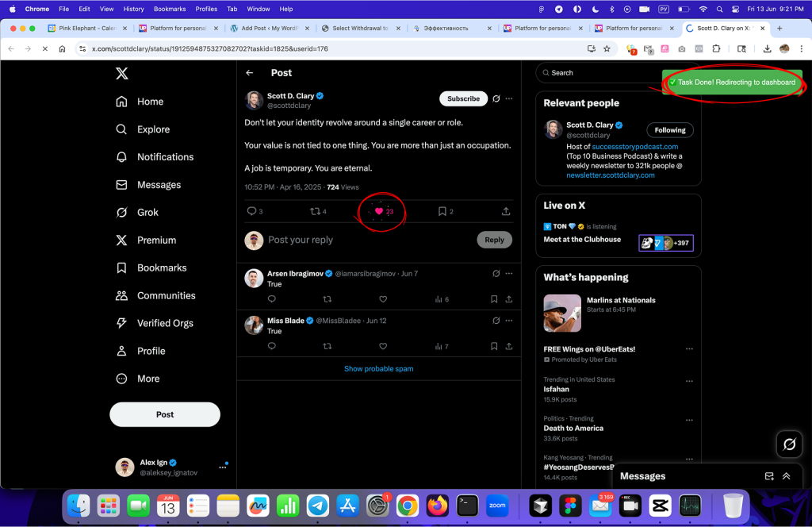Repost Miss Blade's reply

(327, 346)
